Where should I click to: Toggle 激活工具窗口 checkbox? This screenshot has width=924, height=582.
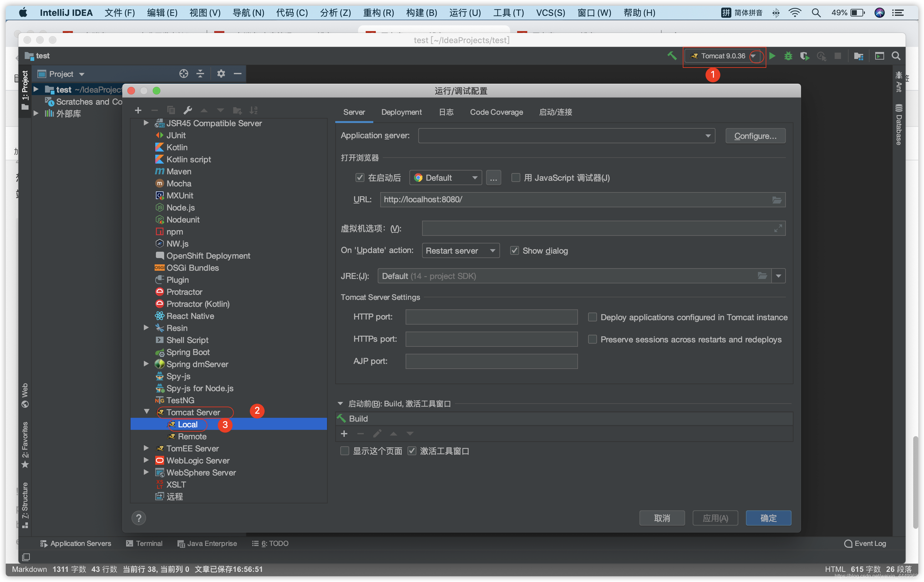[412, 451]
